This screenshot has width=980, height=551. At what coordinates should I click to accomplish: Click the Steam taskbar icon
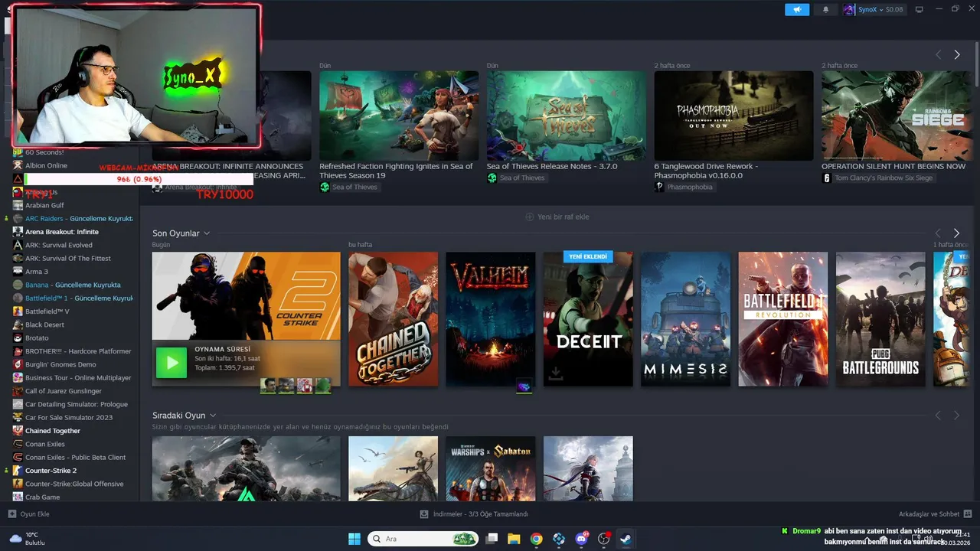626,539
